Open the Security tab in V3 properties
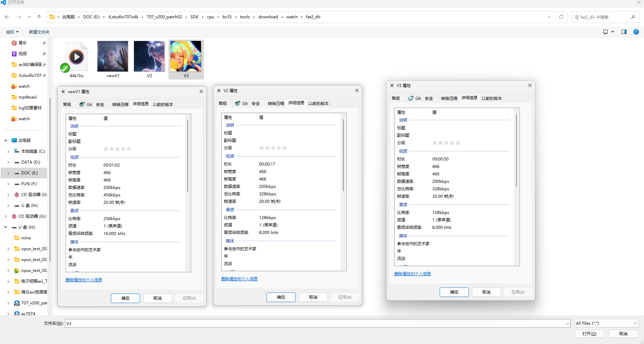 429,98
